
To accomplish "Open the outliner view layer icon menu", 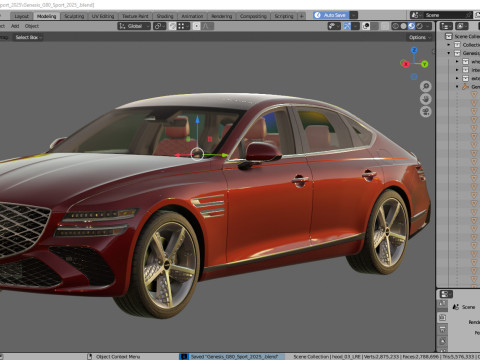I will pos(462,26).
